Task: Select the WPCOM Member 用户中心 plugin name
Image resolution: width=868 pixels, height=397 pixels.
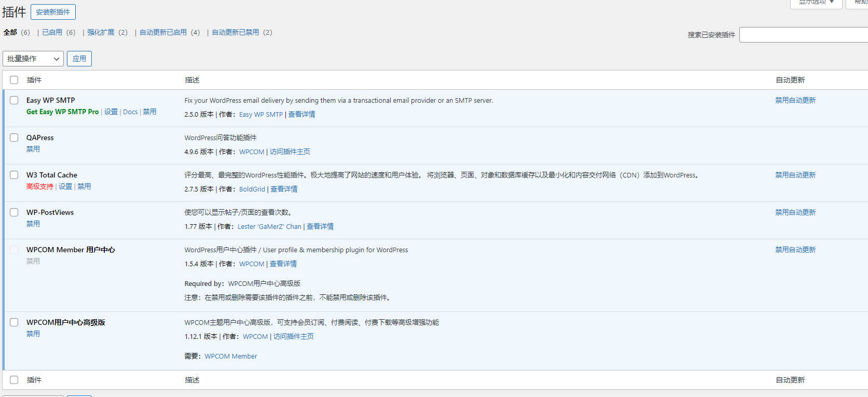Action: point(71,250)
